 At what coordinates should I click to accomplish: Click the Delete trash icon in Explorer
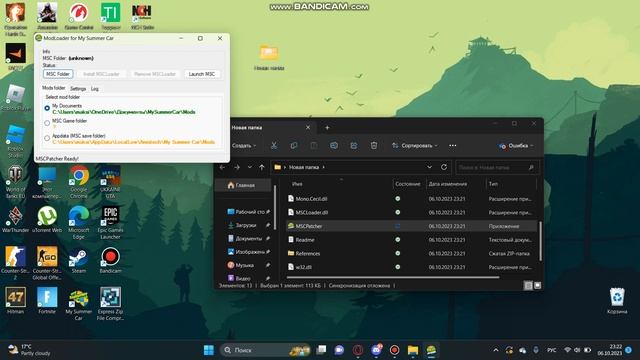click(x=374, y=146)
